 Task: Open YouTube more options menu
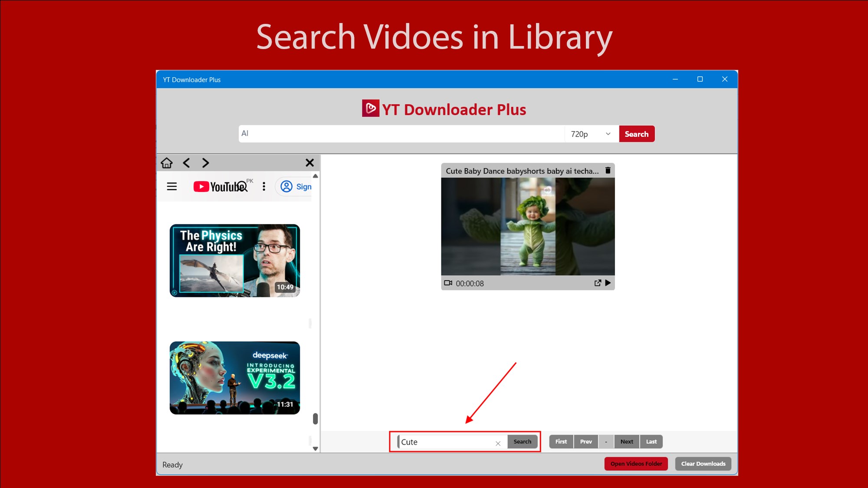pyautogui.click(x=264, y=187)
